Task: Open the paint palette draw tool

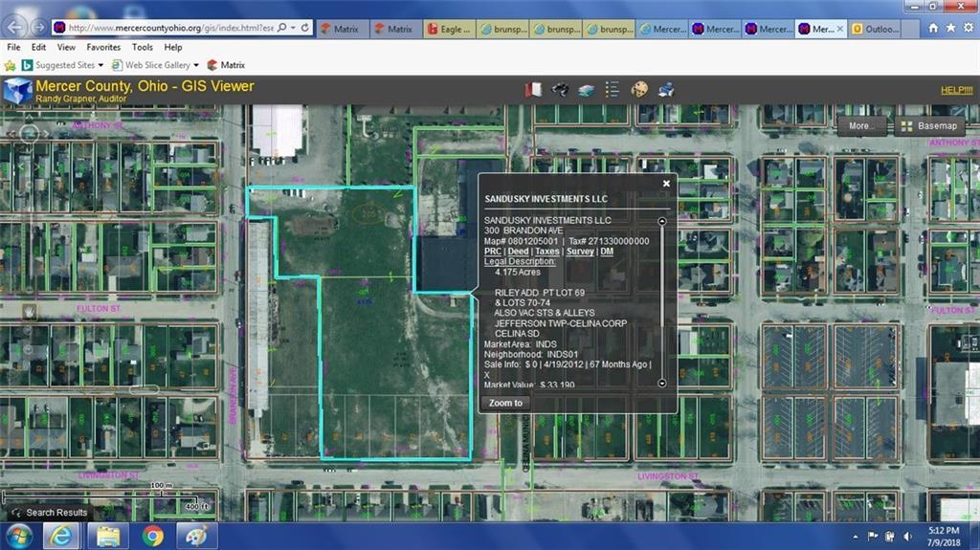Action: point(638,90)
